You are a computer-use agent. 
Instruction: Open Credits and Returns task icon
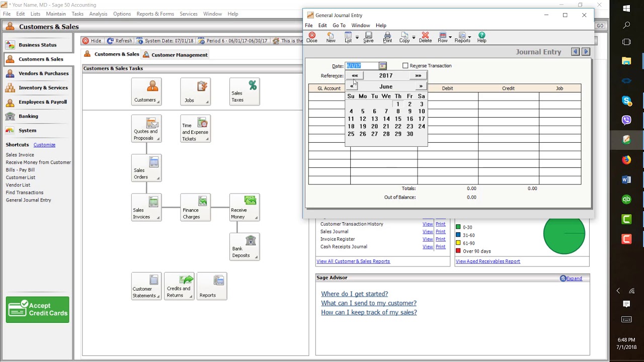(x=179, y=286)
